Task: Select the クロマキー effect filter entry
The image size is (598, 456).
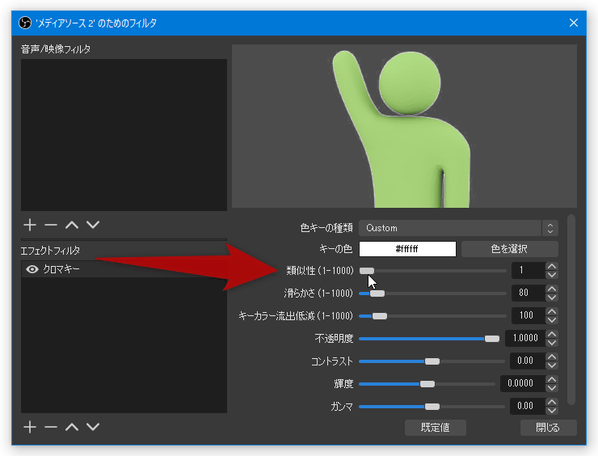Action: tap(124, 270)
